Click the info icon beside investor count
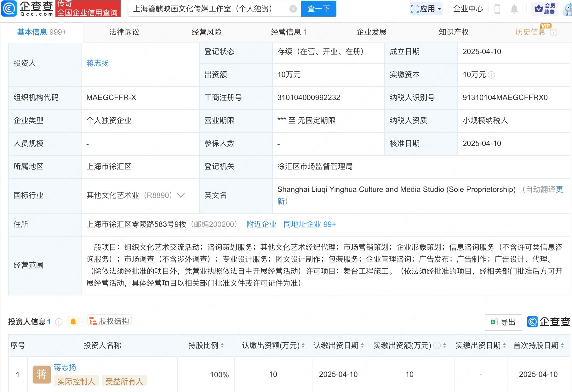572x392 pixels. click(x=59, y=322)
